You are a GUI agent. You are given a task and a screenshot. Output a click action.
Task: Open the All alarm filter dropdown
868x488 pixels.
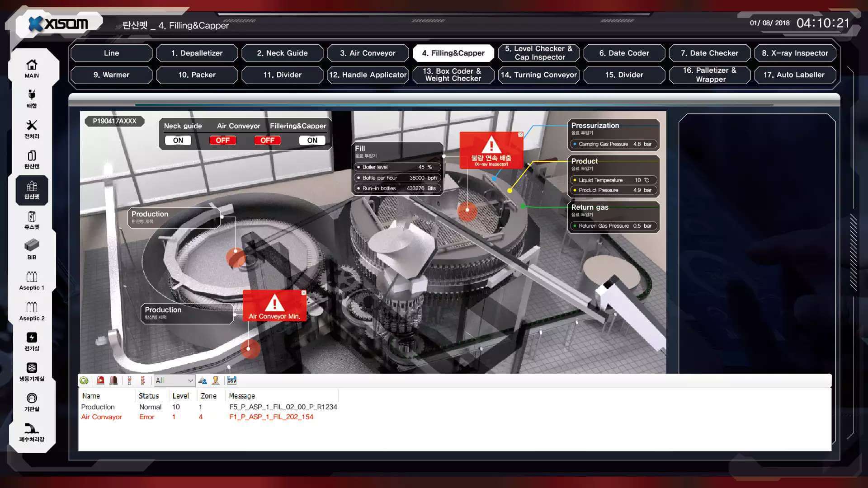(x=174, y=380)
